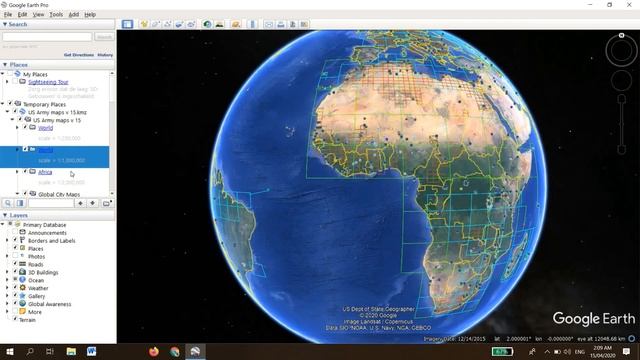
Task: Disable the Roads layer checkbox
Action: click(15, 264)
